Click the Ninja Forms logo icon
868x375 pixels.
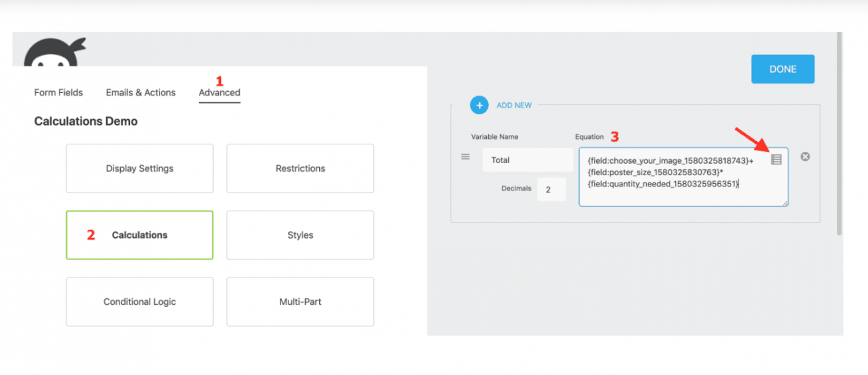point(55,52)
